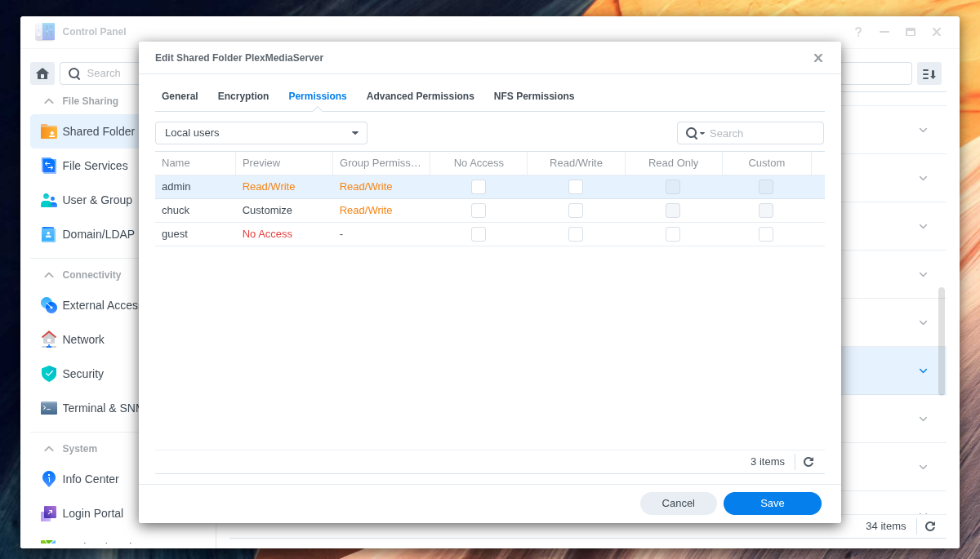Click the Control Panel app logo icon
980x559 pixels.
tap(45, 32)
